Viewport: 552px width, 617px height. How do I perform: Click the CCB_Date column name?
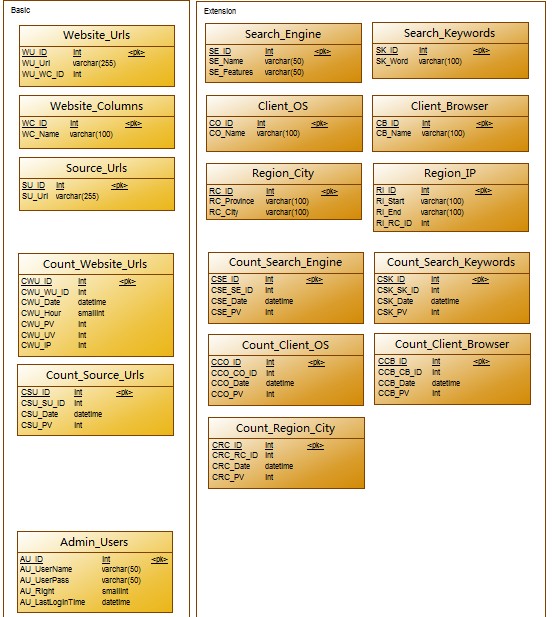point(397,383)
